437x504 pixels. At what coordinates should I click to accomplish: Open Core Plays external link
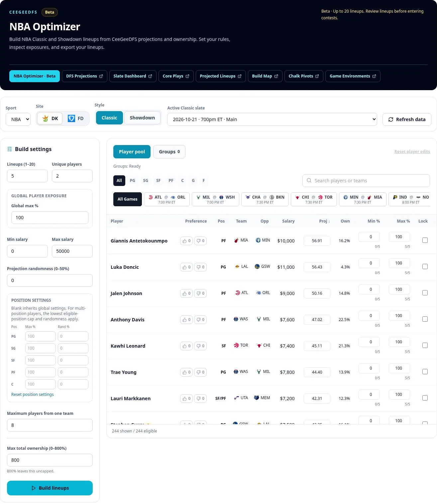coord(176,76)
